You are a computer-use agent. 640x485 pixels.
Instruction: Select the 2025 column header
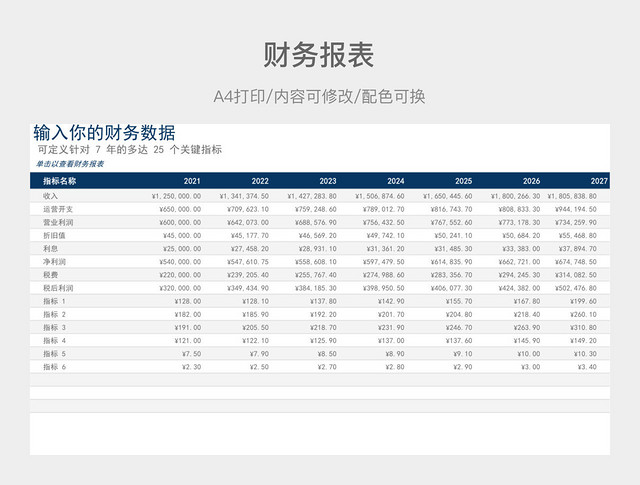[463, 181]
